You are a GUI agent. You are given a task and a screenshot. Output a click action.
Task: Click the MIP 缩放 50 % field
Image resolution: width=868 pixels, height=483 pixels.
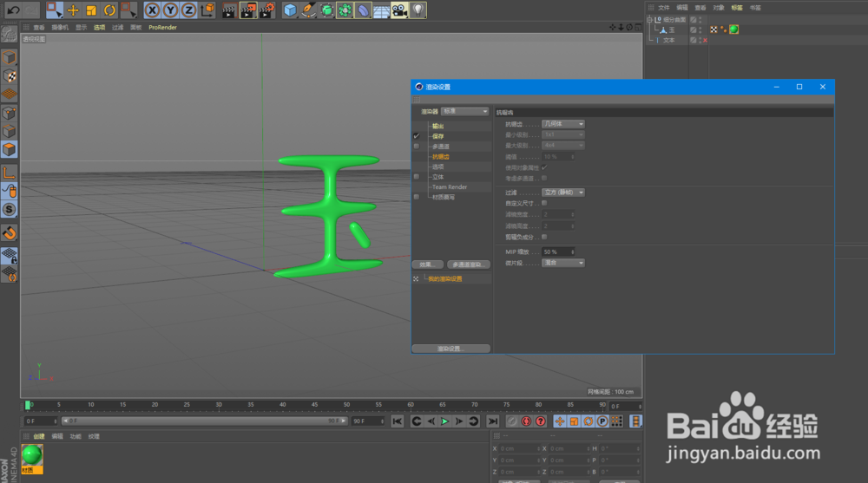558,251
